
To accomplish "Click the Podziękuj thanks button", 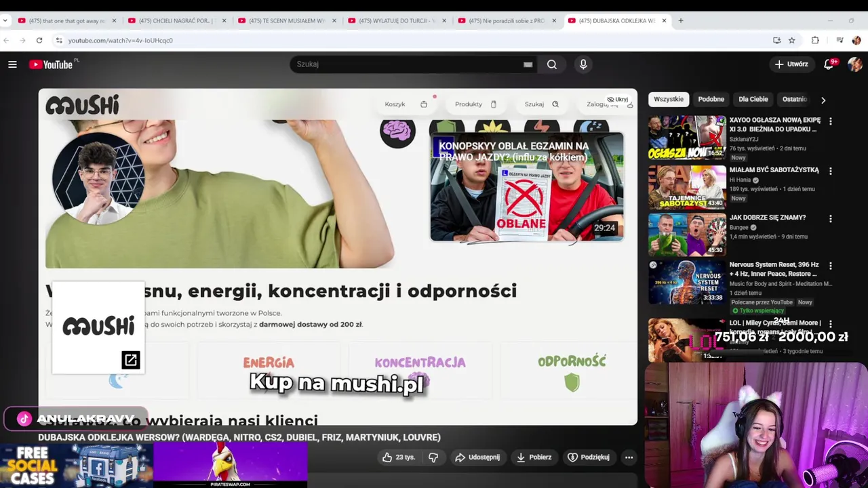I will pyautogui.click(x=588, y=457).
